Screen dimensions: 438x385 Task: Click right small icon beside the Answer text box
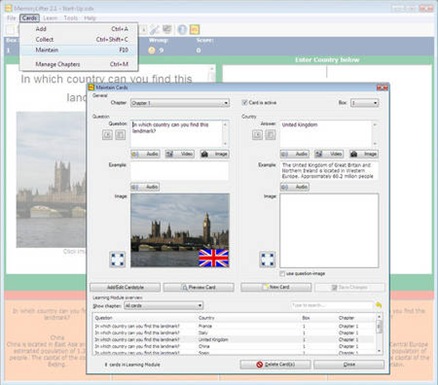(x=270, y=135)
